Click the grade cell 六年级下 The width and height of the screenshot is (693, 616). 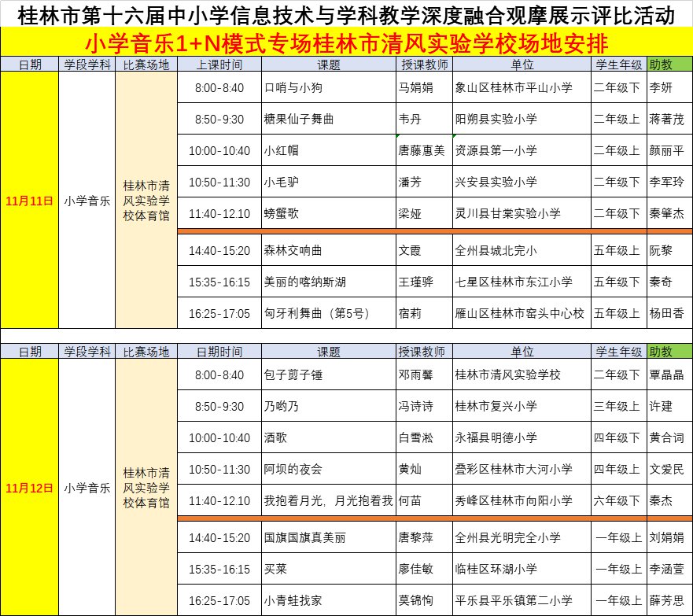click(617, 500)
